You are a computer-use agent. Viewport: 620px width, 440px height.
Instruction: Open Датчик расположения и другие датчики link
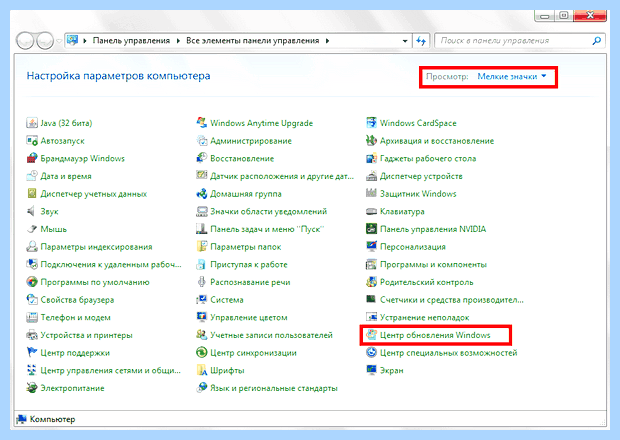pyautogui.click(x=282, y=176)
